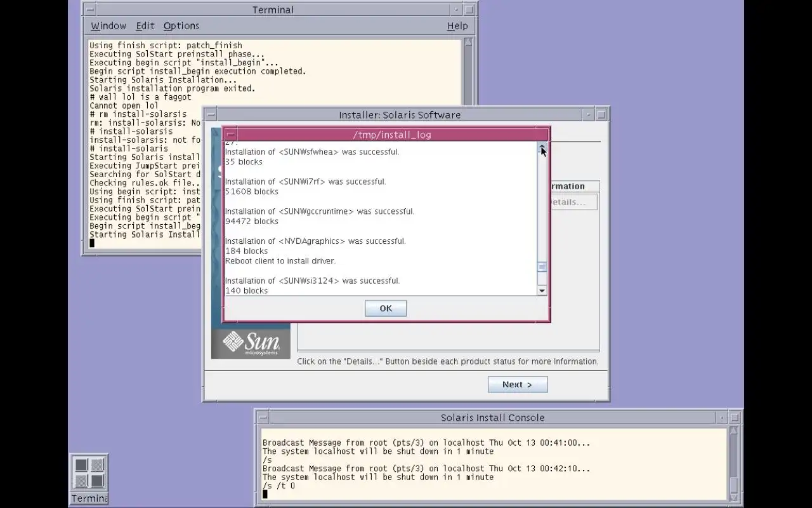Click "Cannot open lol" line in Terminal

[x=124, y=105]
